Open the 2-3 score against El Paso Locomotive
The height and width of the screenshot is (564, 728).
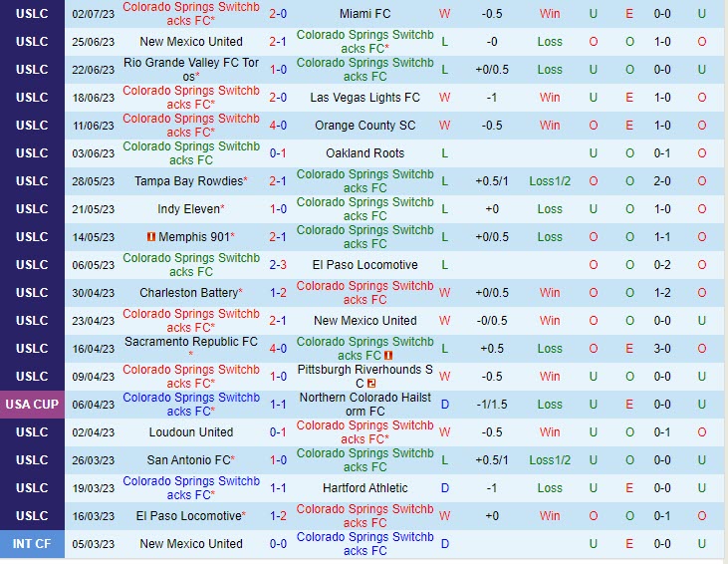coord(278,265)
